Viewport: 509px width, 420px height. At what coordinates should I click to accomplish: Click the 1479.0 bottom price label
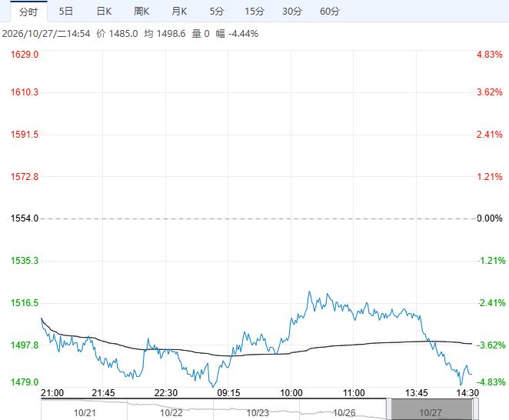(25, 382)
